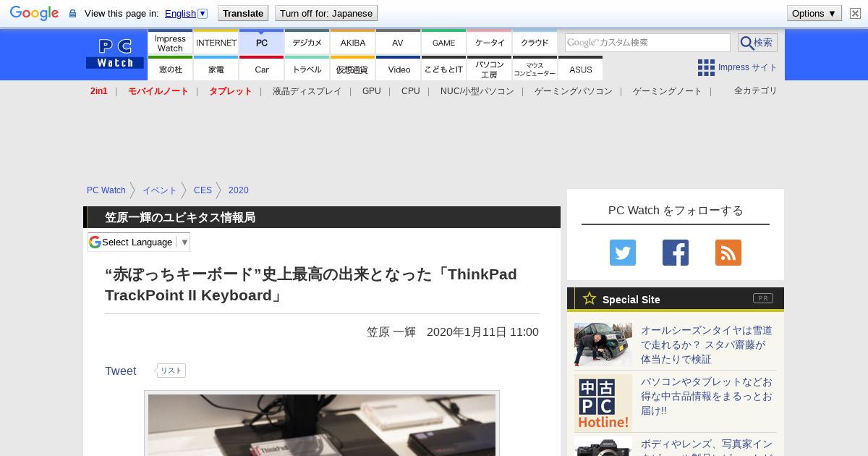
Task: Open the Twitter follow icon
Action: click(x=623, y=253)
